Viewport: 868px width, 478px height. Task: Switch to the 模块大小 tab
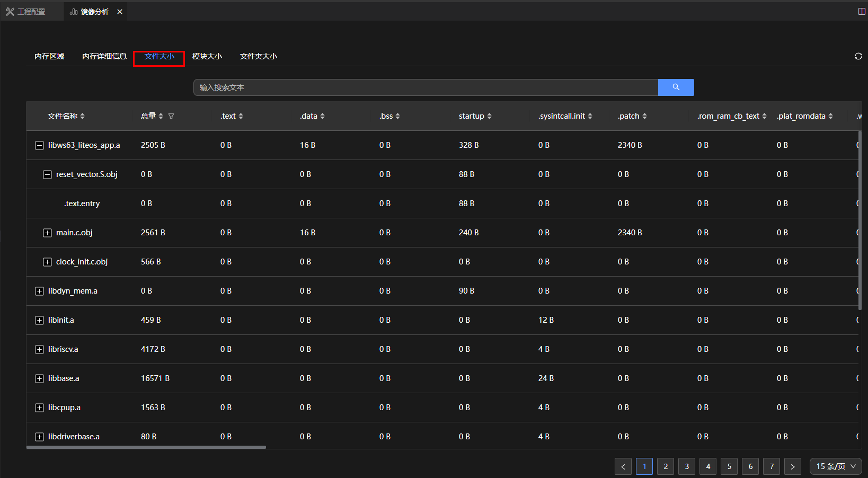pyautogui.click(x=207, y=56)
